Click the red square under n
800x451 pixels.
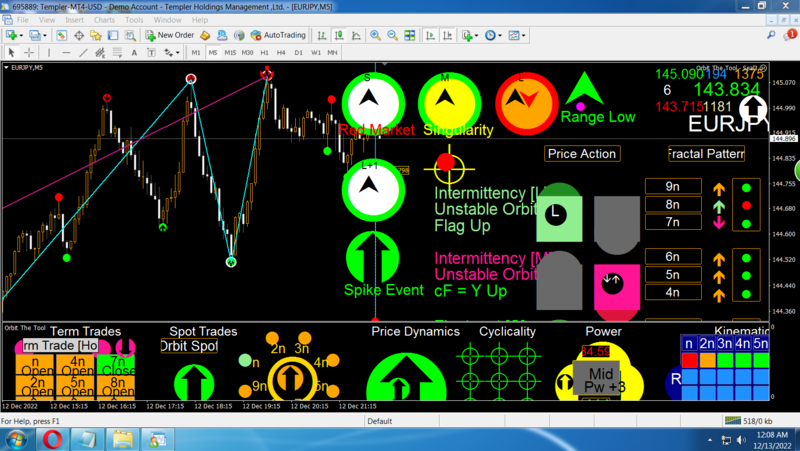click(x=689, y=360)
